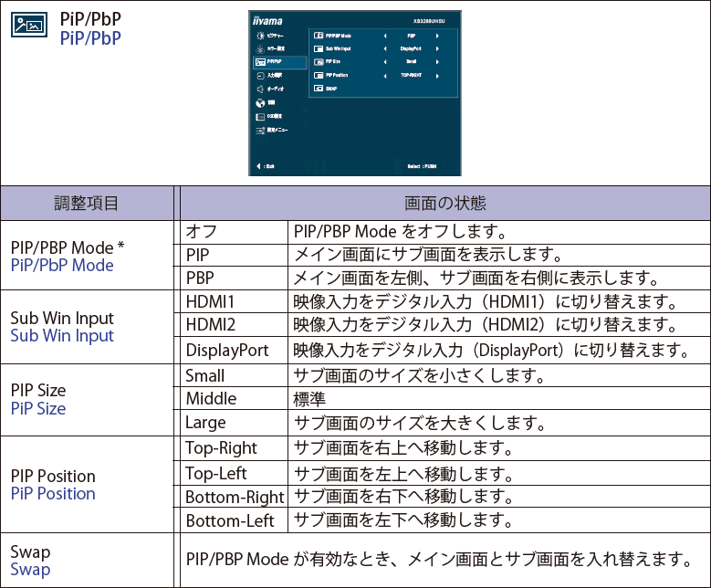Click the Middle cell in the table

[x=234, y=398]
